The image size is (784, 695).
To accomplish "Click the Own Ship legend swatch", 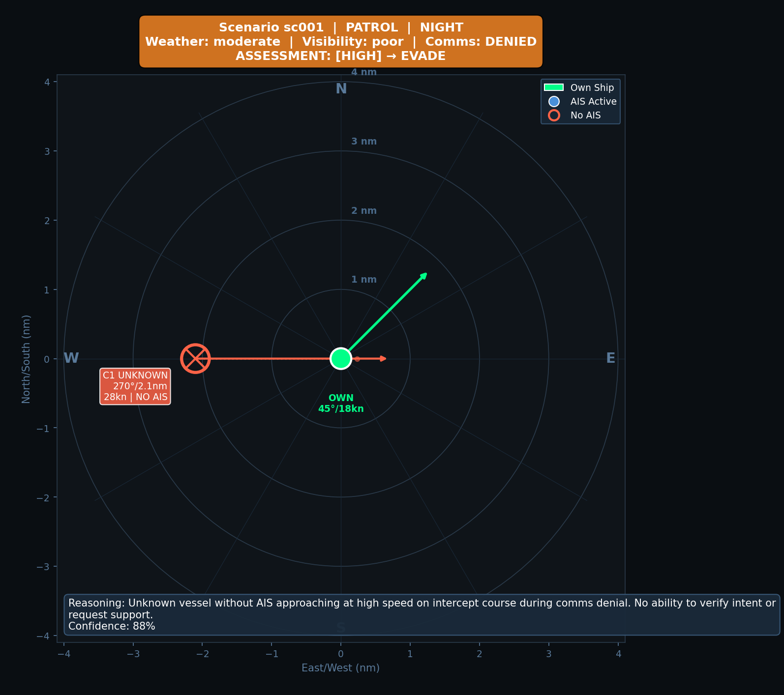I will pos(554,87).
